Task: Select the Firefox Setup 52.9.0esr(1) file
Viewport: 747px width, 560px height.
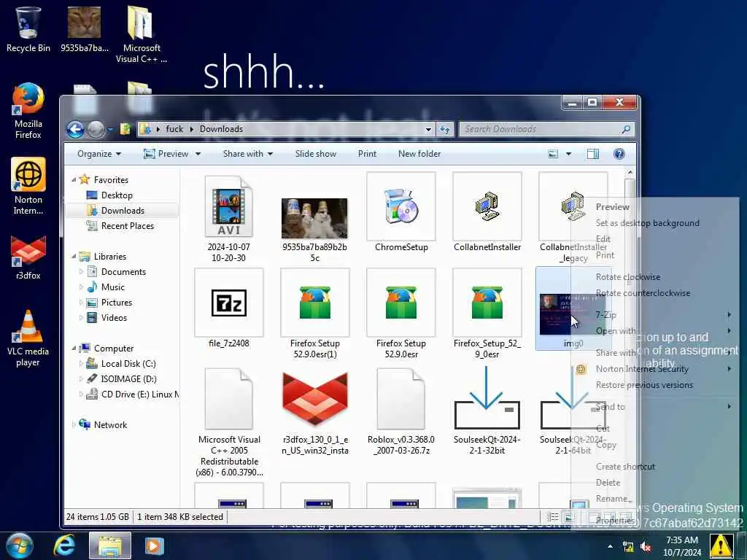Action: (315, 314)
